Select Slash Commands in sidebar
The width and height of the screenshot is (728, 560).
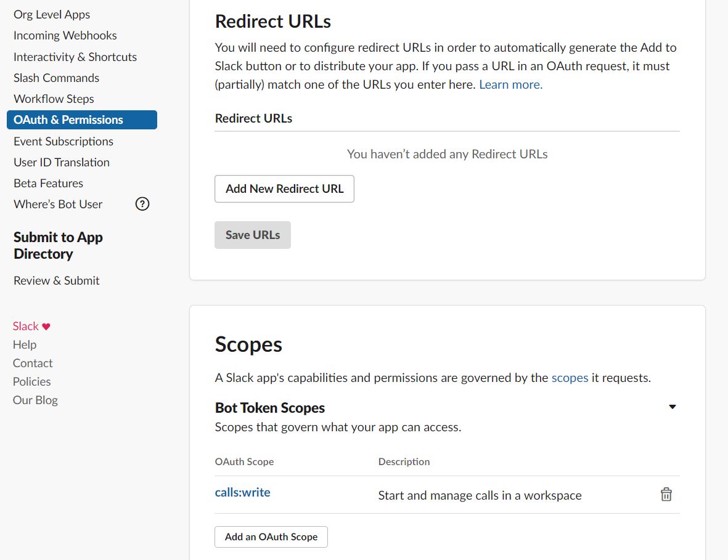click(56, 78)
